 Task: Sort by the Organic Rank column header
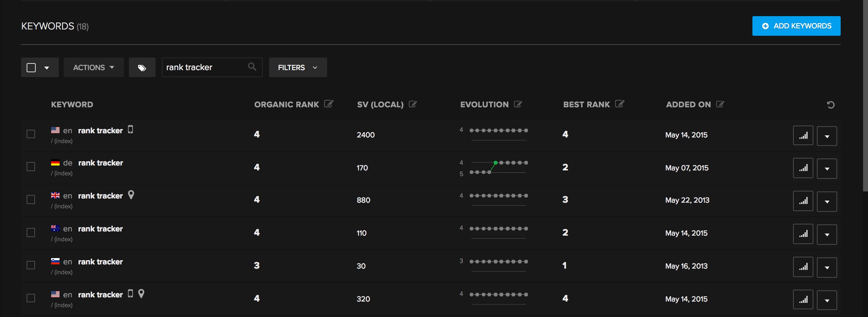tap(286, 104)
